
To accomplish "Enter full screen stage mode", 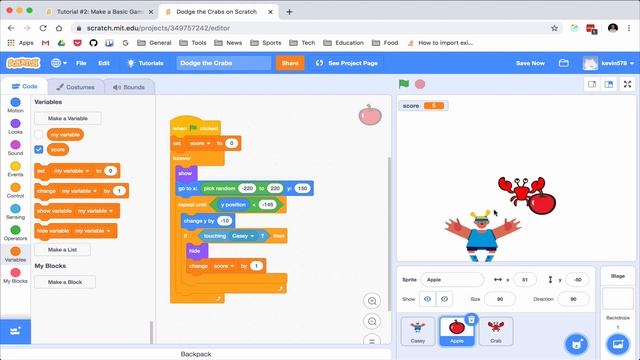I will pos(627,84).
